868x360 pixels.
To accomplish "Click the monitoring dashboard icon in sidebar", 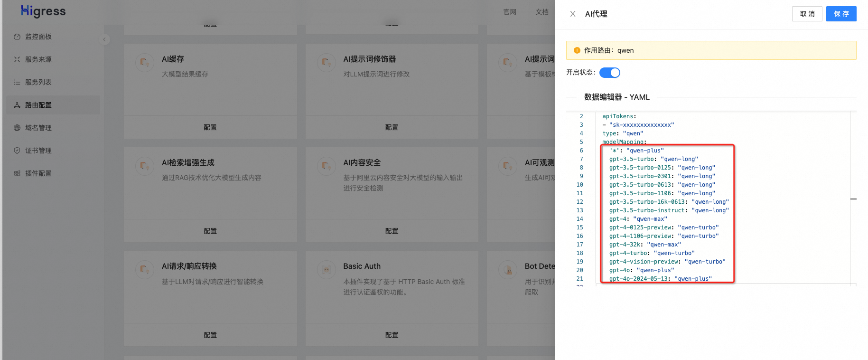I will click(17, 37).
